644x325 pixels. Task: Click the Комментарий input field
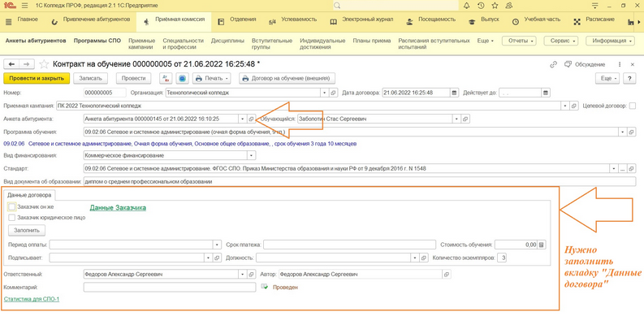click(x=169, y=287)
